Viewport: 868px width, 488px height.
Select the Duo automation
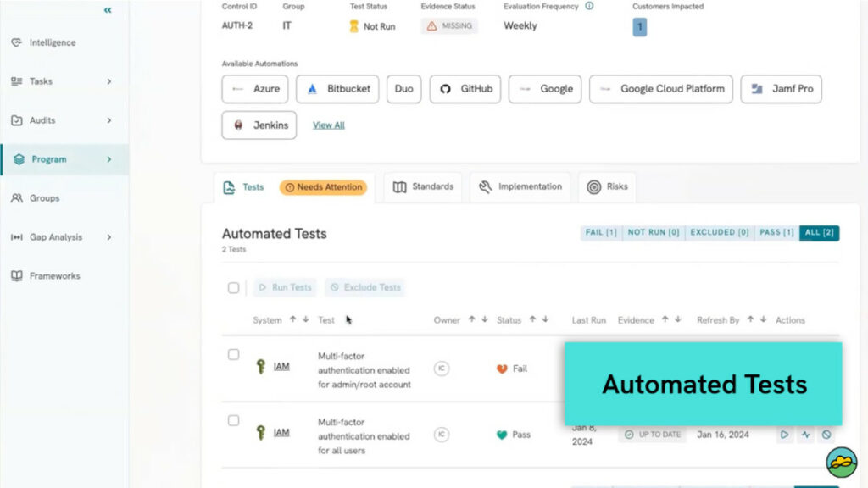pyautogui.click(x=404, y=89)
